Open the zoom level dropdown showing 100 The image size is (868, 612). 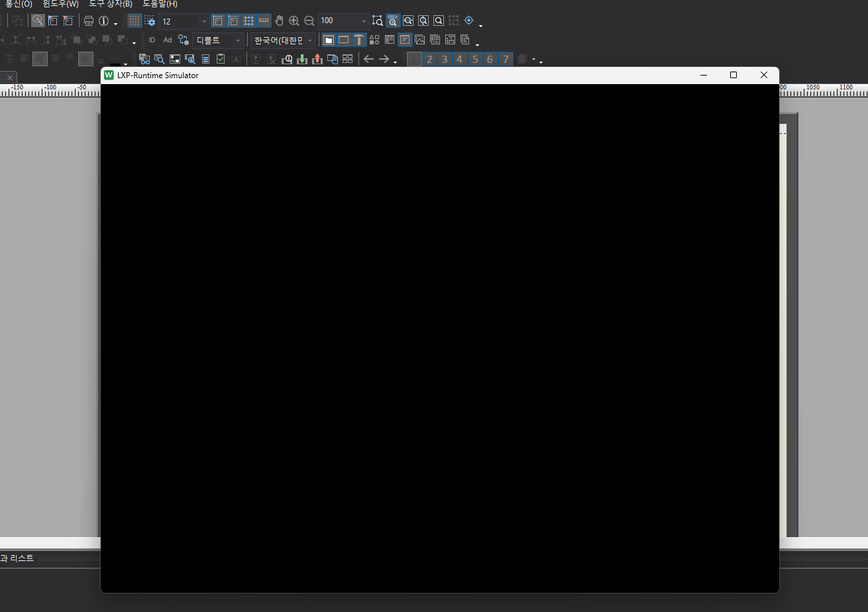[343, 21]
